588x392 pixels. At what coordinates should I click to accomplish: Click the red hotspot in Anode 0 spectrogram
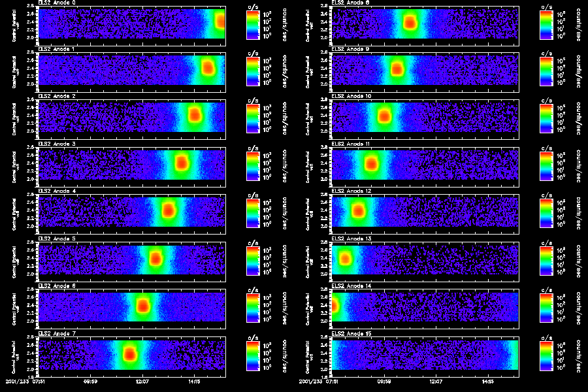coord(221,21)
